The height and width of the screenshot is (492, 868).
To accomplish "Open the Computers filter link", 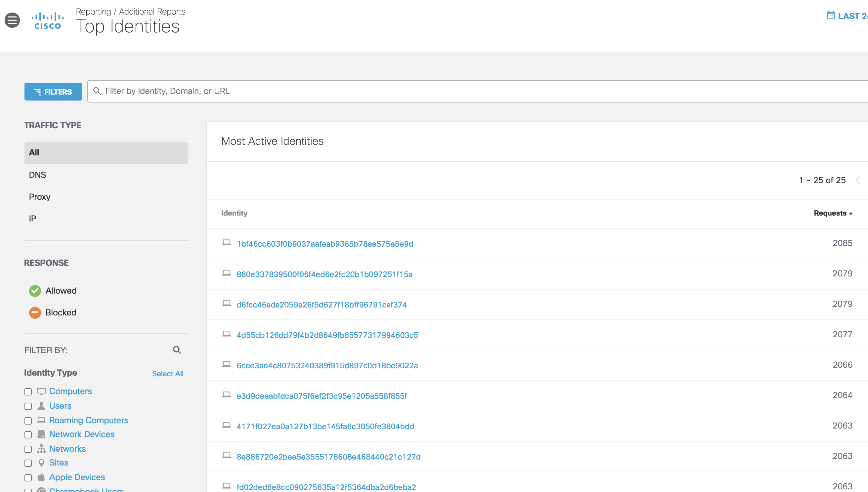I will (x=70, y=391).
